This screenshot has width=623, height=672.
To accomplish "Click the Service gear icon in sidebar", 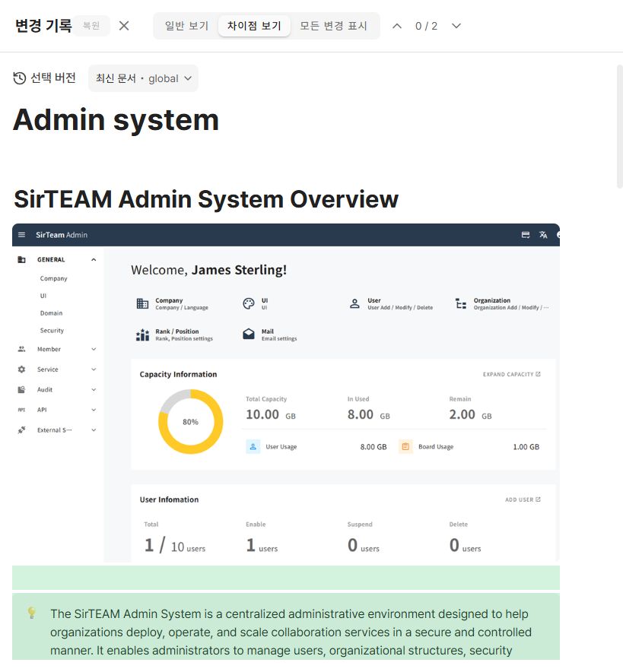I will (21, 369).
